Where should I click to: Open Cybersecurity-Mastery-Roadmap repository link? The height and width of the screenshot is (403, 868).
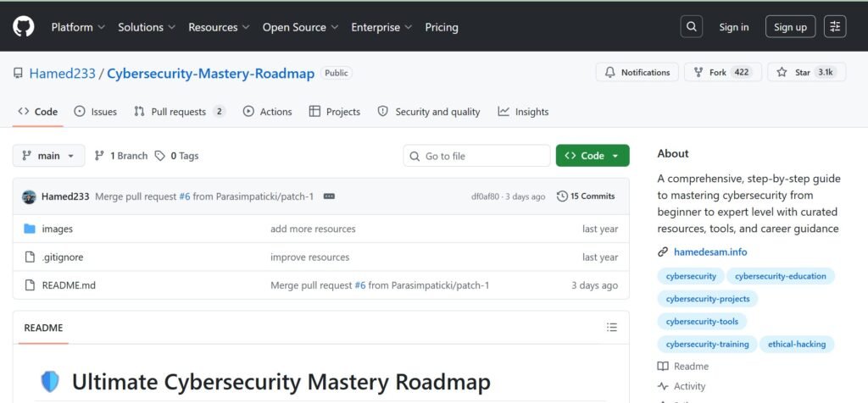tap(210, 74)
